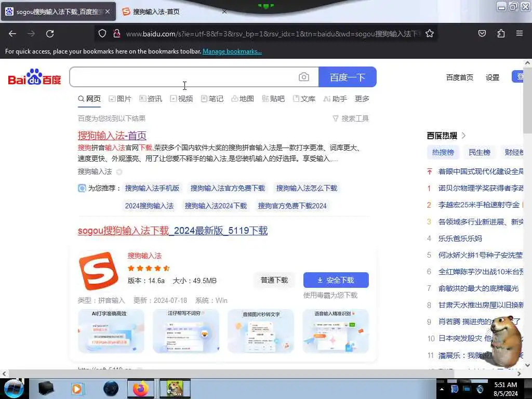The height and width of the screenshot is (399, 532).
Task: Expand the 更多 categories menu
Action: coord(362,99)
